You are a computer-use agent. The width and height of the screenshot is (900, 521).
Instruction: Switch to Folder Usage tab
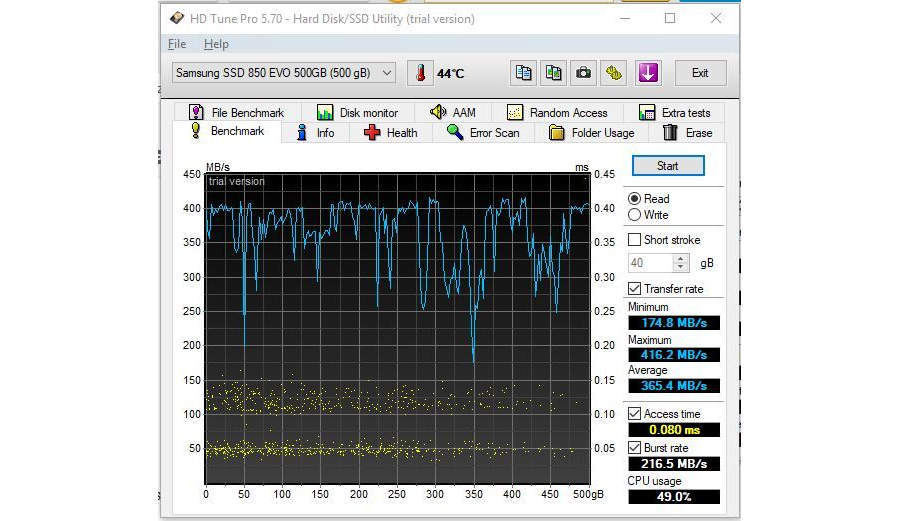592,133
